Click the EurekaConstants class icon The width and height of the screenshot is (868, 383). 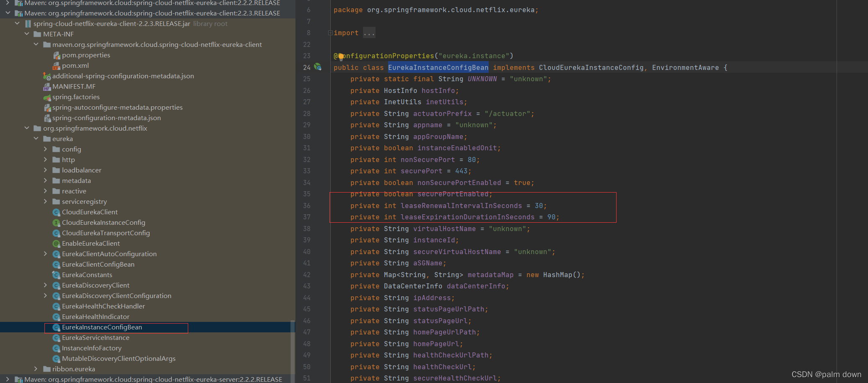56,275
